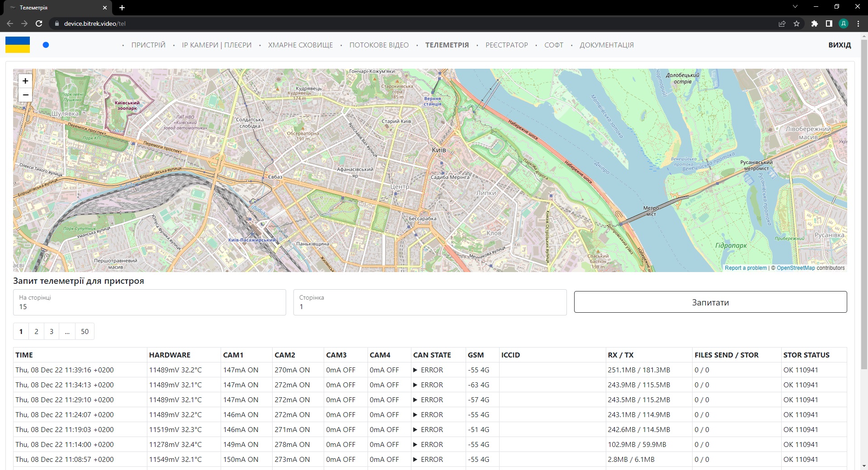Zoom out on the map
Image resolution: width=868 pixels, height=470 pixels.
pyautogui.click(x=25, y=95)
